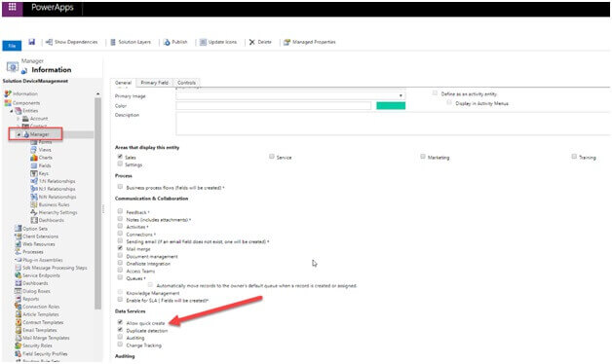Image resolution: width=612 pixels, height=364 pixels.
Task: Click the solution tree vertical scrollbar
Action: [x=97, y=202]
